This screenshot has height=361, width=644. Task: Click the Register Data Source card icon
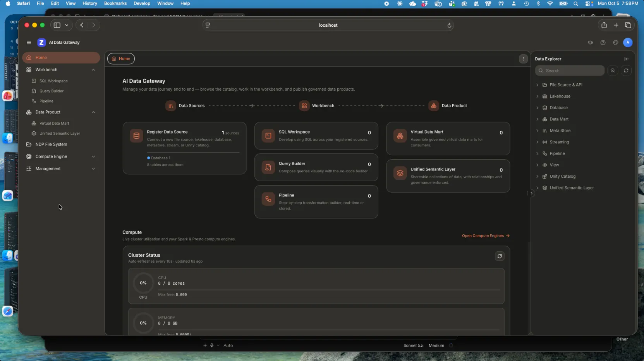click(x=136, y=136)
